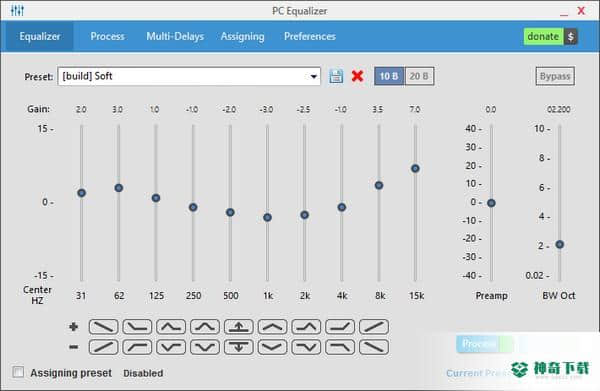The image size is (600, 391).
Task: Click the dollar sign icon beside donate
Action: (x=571, y=37)
